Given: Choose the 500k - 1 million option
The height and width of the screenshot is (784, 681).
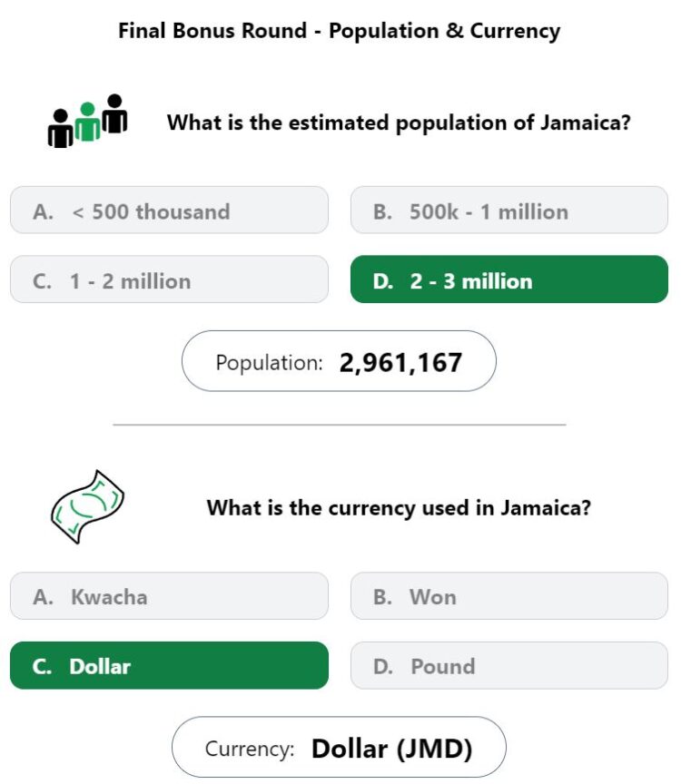Looking at the screenshot, I should [x=508, y=210].
